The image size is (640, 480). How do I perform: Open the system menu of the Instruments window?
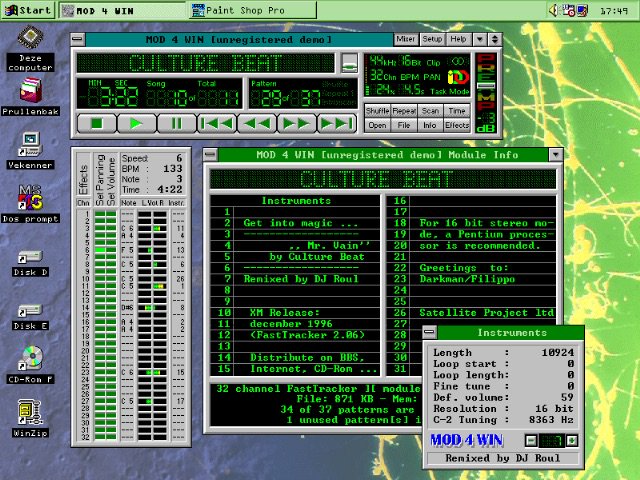[429, 332]
